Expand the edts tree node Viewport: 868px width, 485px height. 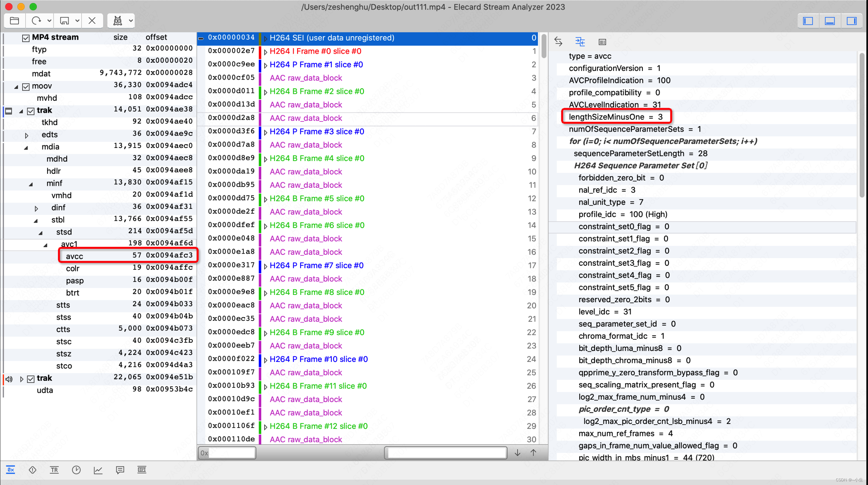coord(27,135)
